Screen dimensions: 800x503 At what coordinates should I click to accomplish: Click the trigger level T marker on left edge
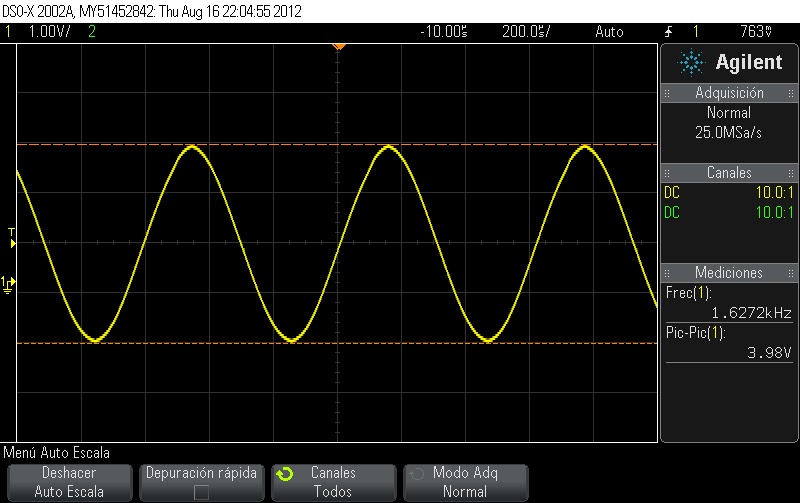[x=12, y=238]
